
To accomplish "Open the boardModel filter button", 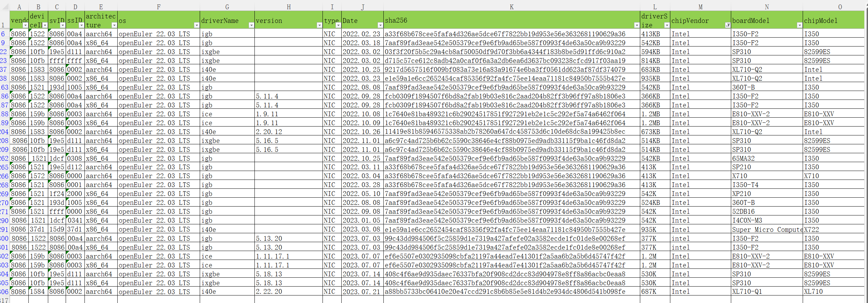I will (799, 25).
